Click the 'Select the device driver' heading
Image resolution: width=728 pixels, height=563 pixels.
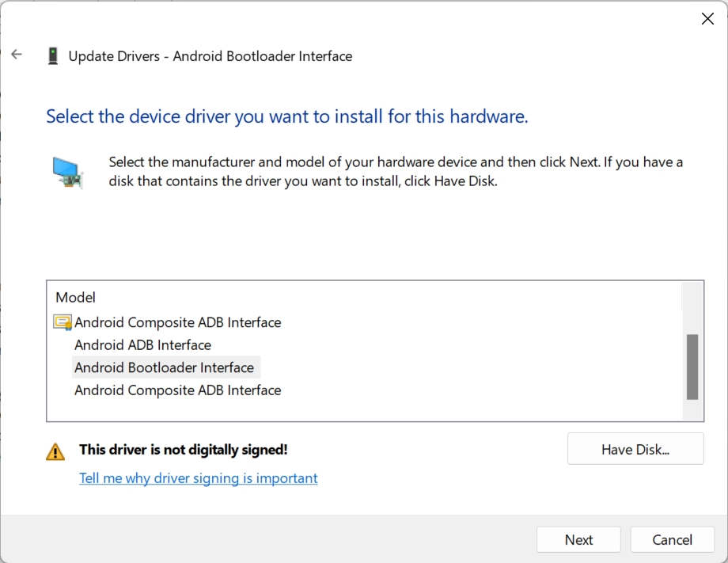pos(286,116)
